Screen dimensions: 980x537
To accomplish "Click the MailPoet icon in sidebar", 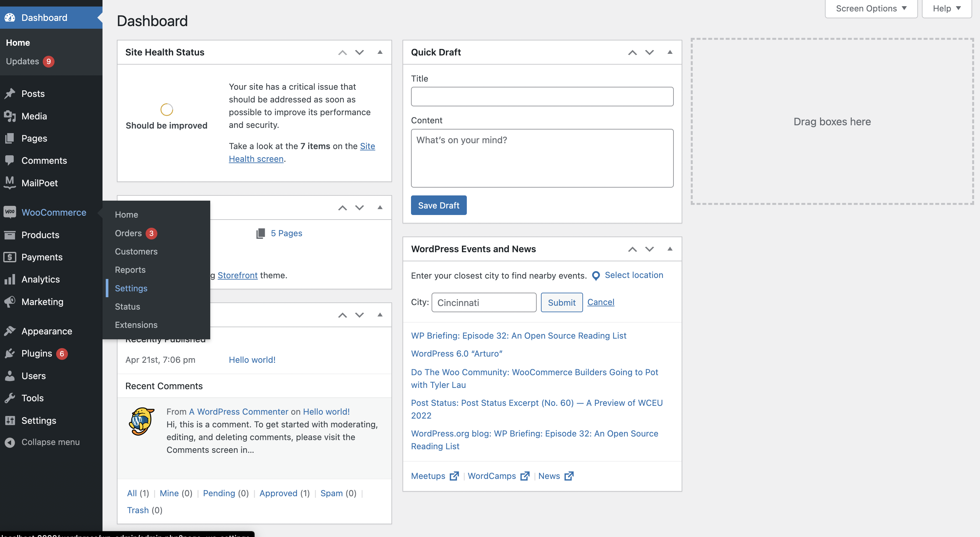I will click(10, 183).
